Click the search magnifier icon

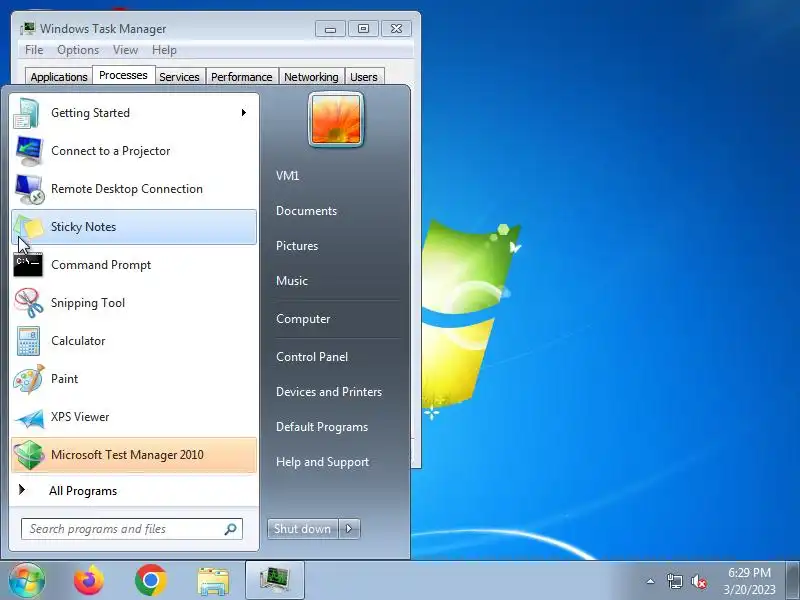pos(231,529)
